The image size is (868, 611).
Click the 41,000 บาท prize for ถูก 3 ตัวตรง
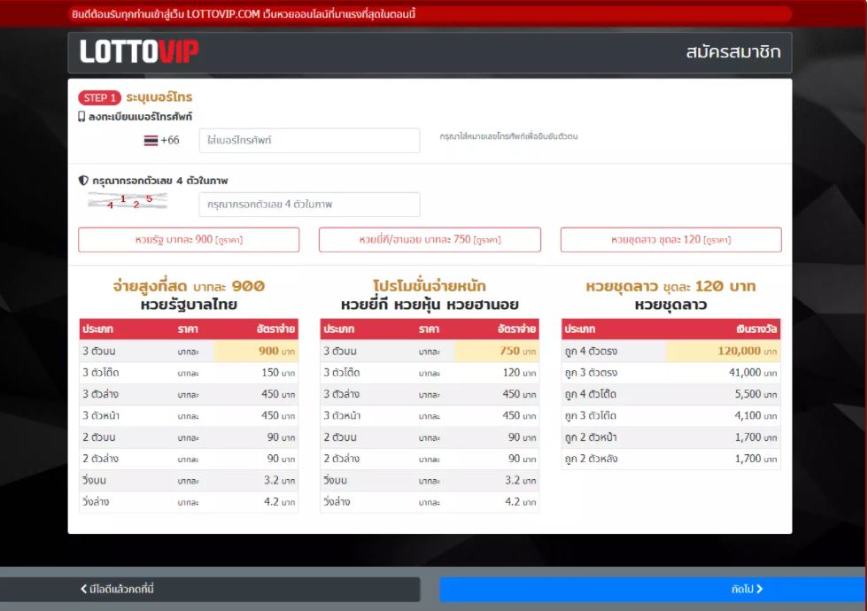coord(753,373)
